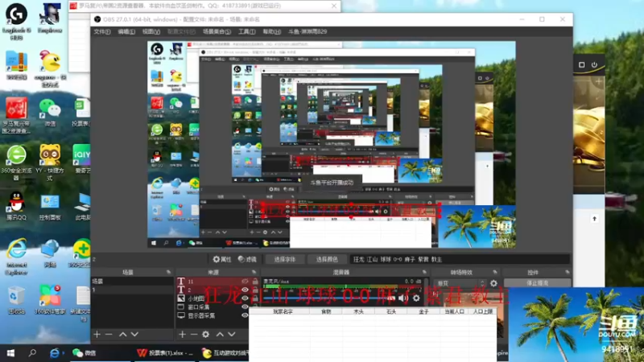Move the scene up with the arrow
The image size is (644, 362).
123,335
